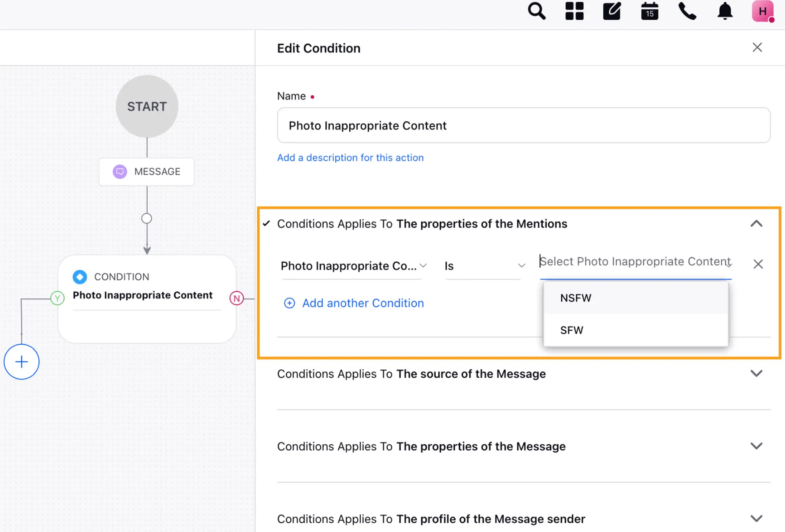Click the search magnifier icon
This screenshot has height=532, width=785.
coord(536,11)
